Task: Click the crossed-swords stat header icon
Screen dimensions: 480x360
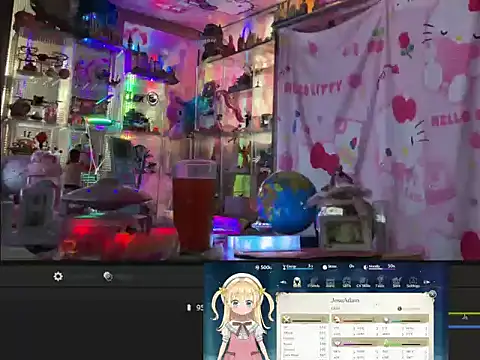Action: (x=286, y=320)
